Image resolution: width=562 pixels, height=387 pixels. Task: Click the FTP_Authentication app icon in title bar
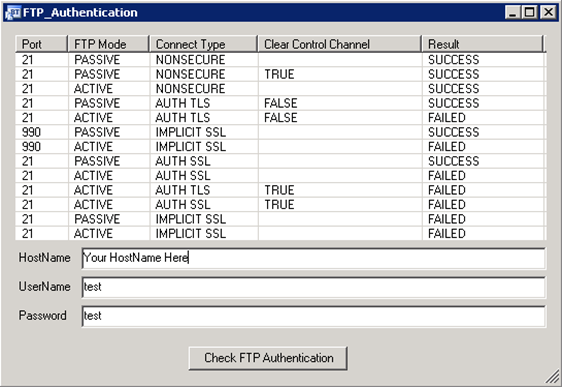[13, 13]
